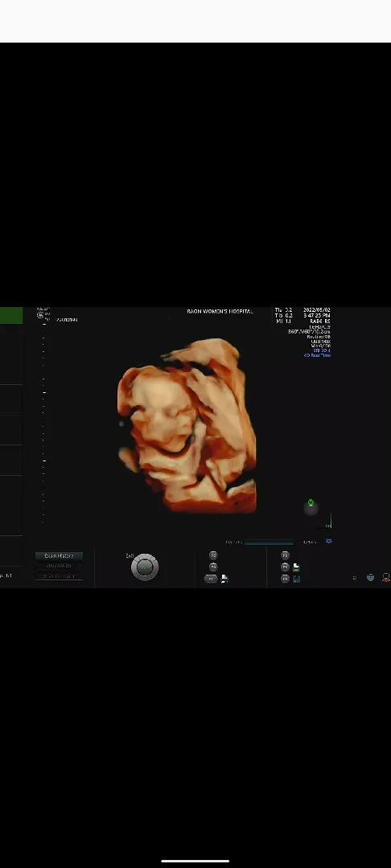Open the Exam History panel
This screenshot has height=868, width=391.
point(60,556)
